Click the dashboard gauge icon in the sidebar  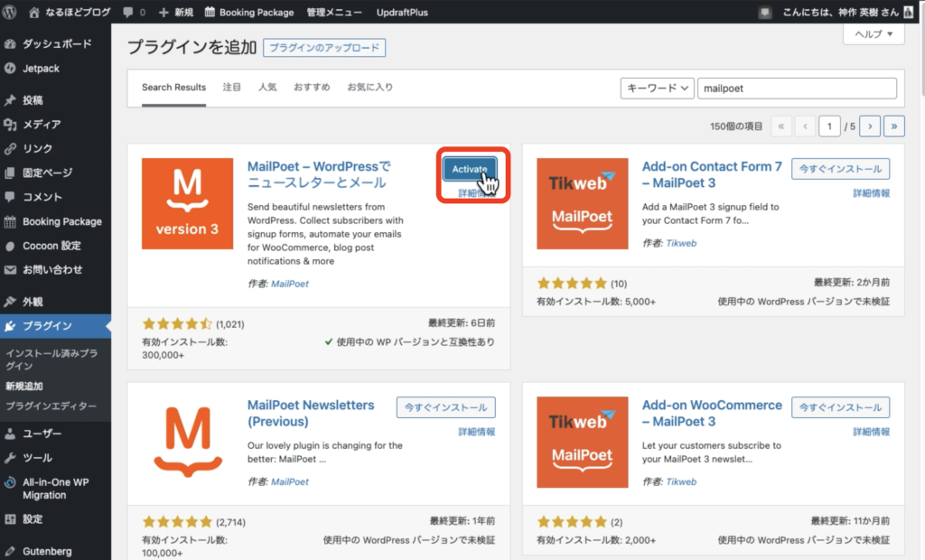point(10,43)
